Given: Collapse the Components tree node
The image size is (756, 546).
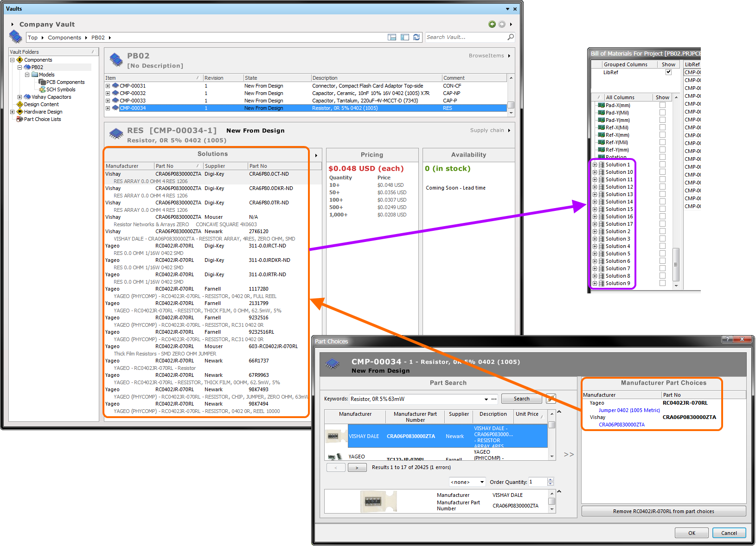Looking at the screenshot, I should tap(13, 60).
